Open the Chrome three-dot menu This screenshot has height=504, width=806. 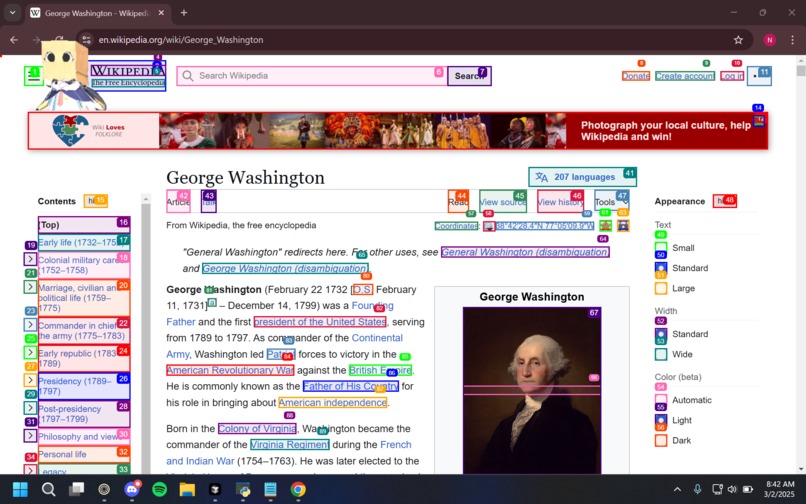click(792, 40)
